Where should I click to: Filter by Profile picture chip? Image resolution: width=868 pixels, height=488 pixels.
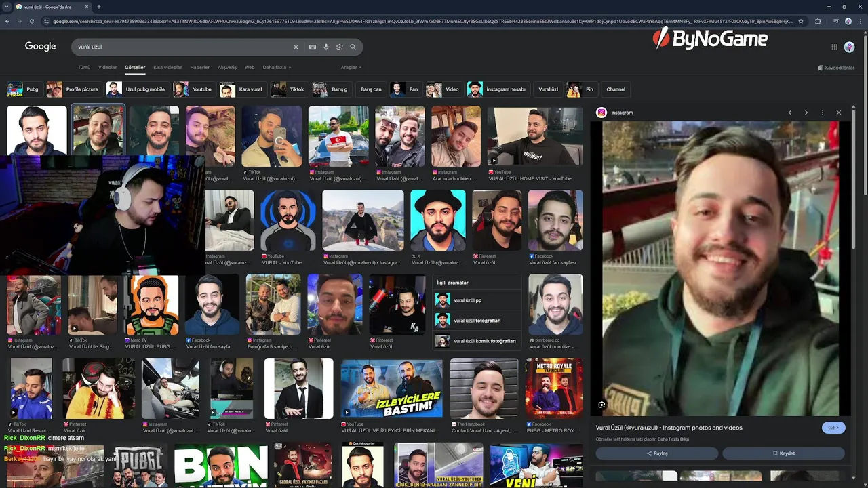(x=74, y=89)
